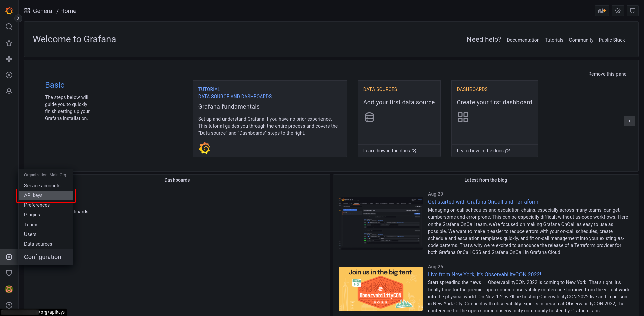This screenshot has width=644, height=316.
Task: Click the Aug 26 blog date
Action: tap(435, 267)
